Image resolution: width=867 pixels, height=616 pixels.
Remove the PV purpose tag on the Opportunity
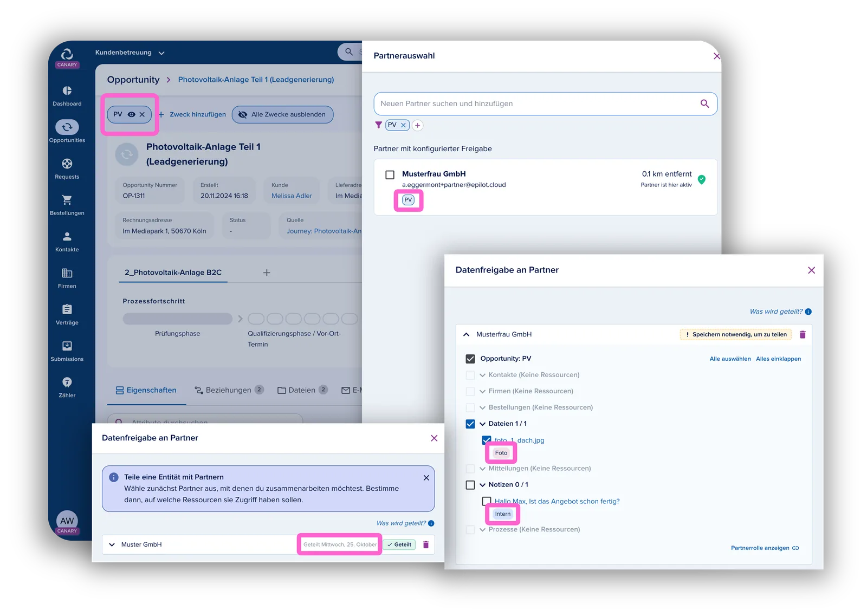pyautogui.click(x=142, y=114)
